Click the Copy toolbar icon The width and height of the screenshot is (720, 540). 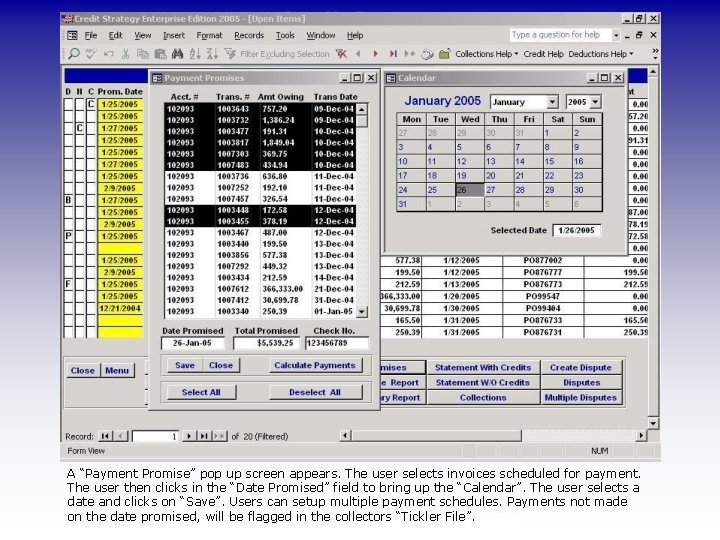point(143,54)
